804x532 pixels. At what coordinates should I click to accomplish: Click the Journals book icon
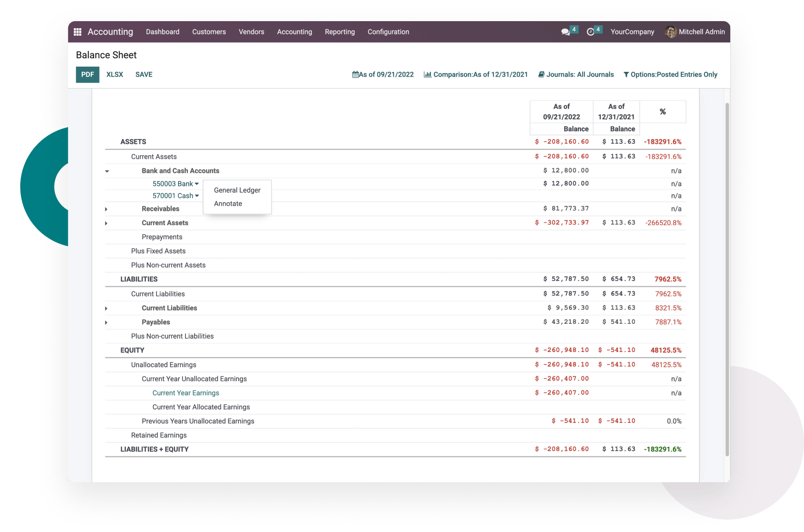541,74
